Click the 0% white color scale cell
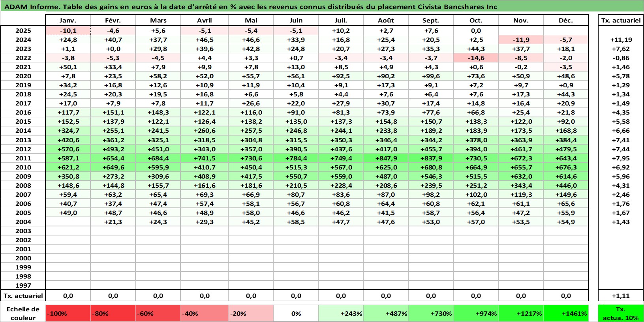The image size is (644, 322). (296, 313)
